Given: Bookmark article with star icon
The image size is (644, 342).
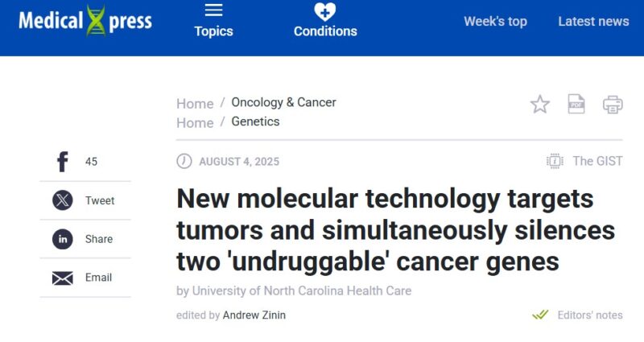Looking at the screenshot, I should click(539, 105).
